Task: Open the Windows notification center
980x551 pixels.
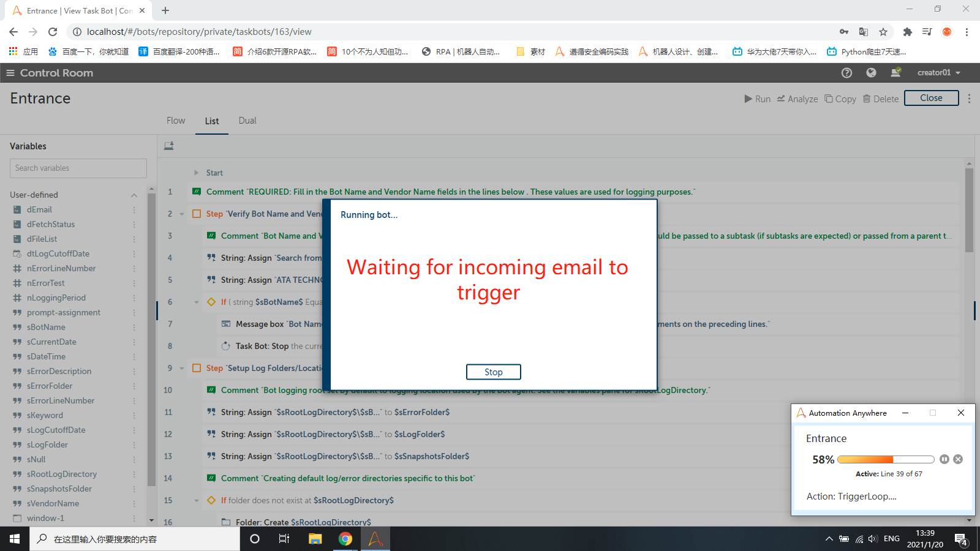Action: point(961,539)
